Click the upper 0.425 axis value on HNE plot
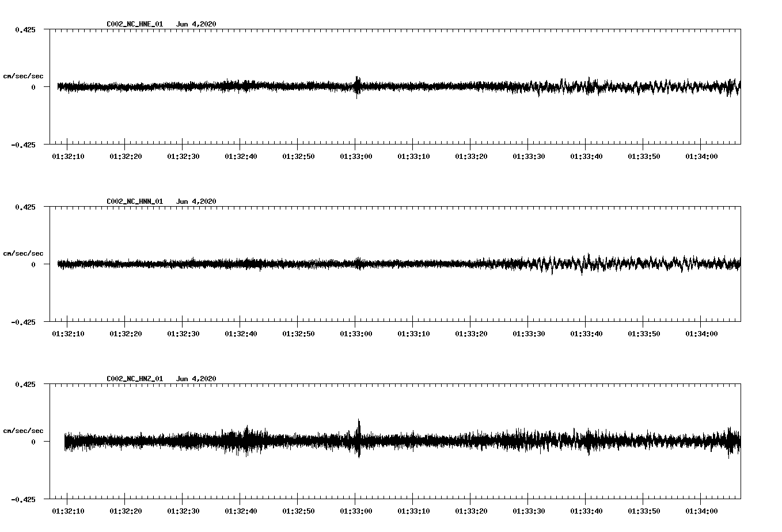 click(x=25, y=29)
